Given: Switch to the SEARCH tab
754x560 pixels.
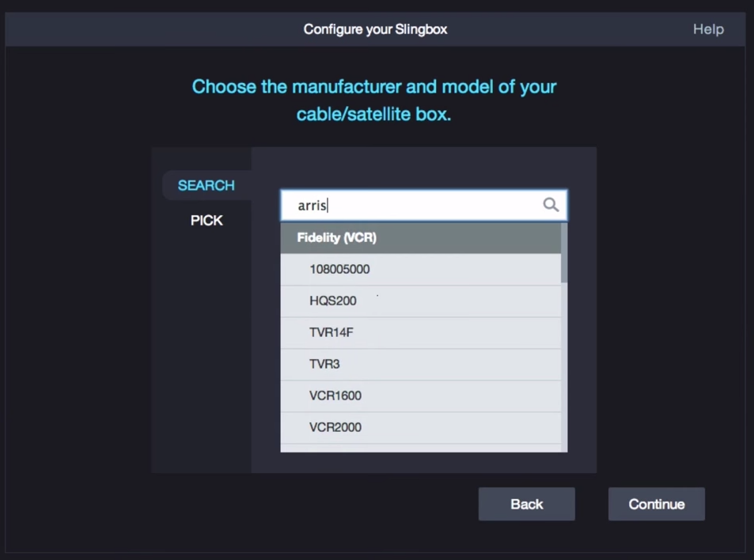Looking at the screenshot, I should [206, 185].
